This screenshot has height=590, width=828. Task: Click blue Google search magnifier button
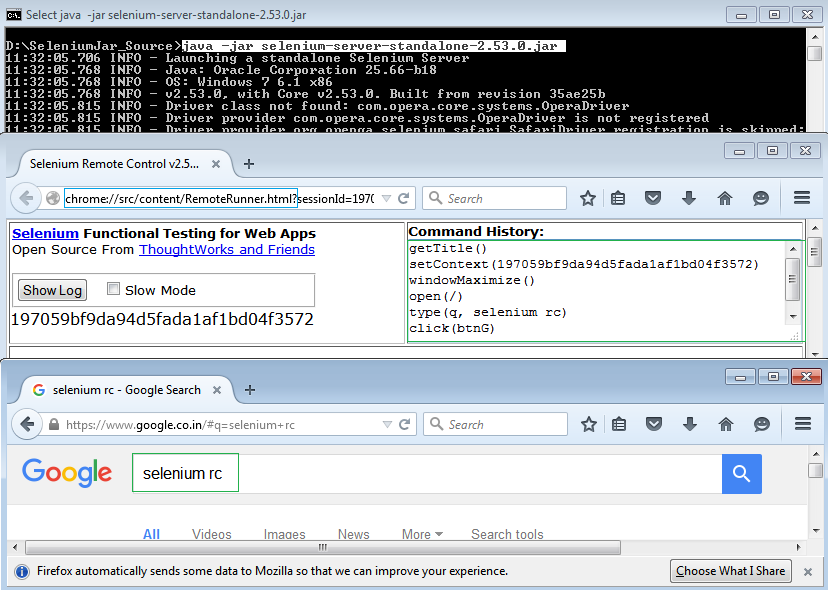coord(741,474)
